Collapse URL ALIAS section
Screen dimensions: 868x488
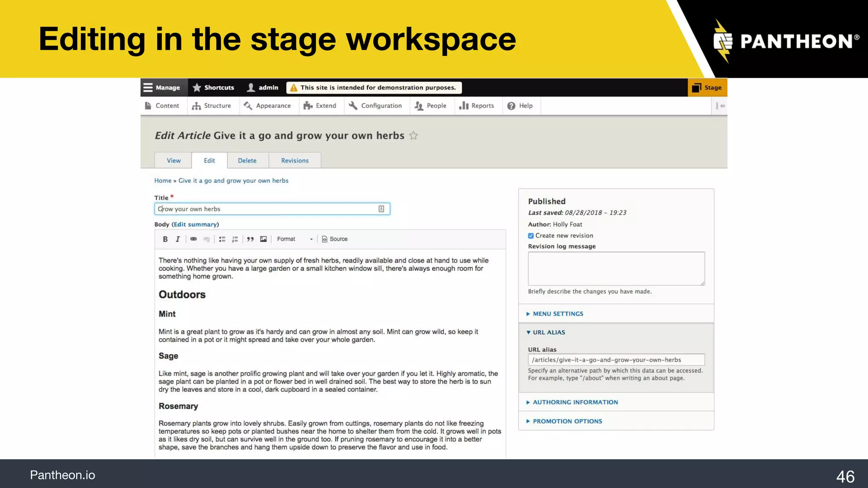click(549, 333)
